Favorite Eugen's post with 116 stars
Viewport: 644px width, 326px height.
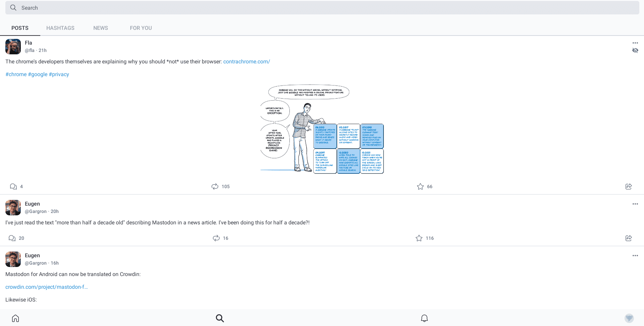click(424, 238)
